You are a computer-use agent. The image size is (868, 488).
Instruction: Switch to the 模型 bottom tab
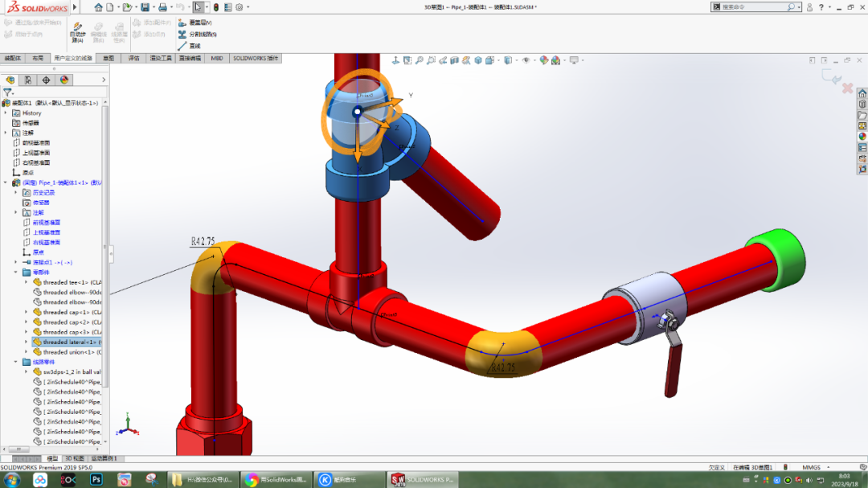52,458
